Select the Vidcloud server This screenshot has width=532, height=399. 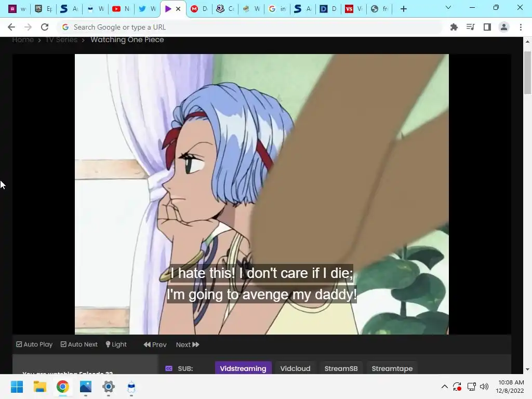tap(295, 368)
